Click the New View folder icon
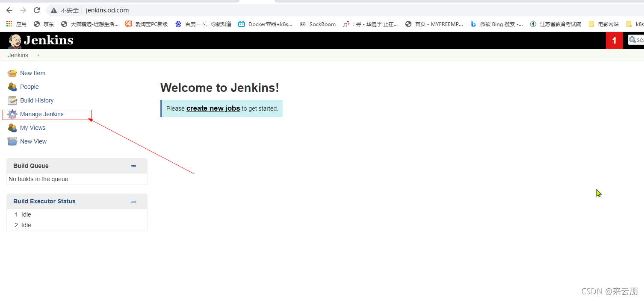Image resolution: width=644 pixels, height=299 pixels. tap(12, 141)
